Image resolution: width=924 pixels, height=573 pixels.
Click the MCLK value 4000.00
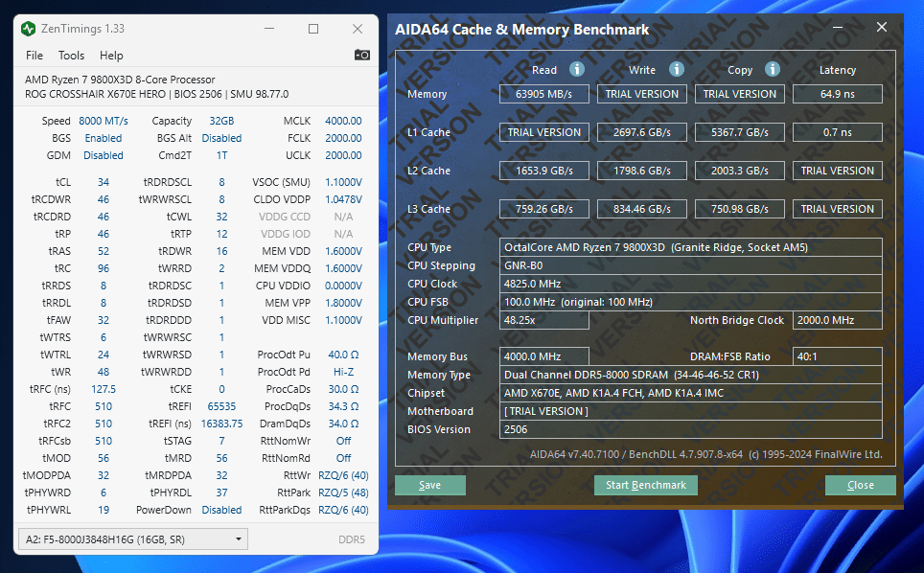pos(343,121)
